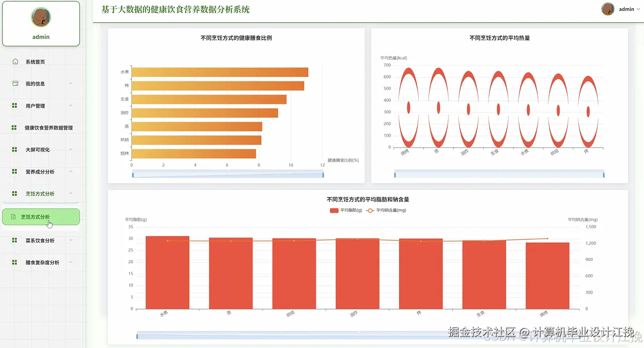The width and height of the screenshot is (644, 348).
Task: Click chart title 不同烹饪方式的健康膳食比例
Action: click(x=236, y=38)
